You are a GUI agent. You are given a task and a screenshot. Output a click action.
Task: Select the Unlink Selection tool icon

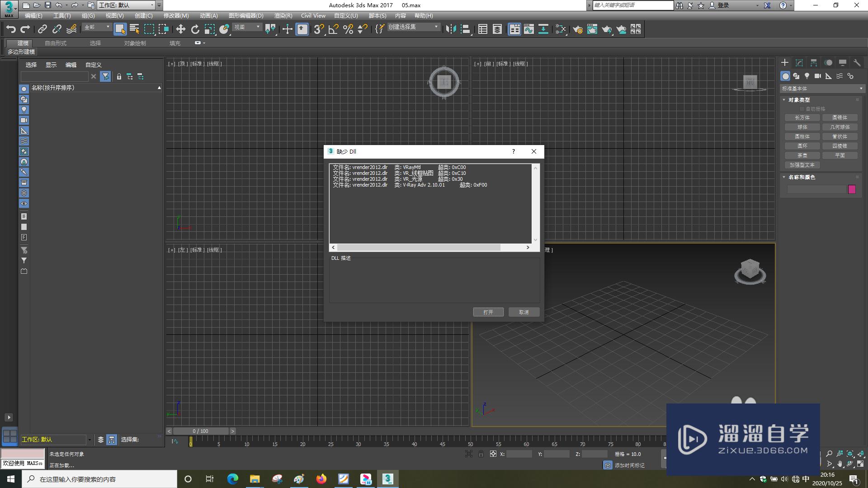[57, 29]
